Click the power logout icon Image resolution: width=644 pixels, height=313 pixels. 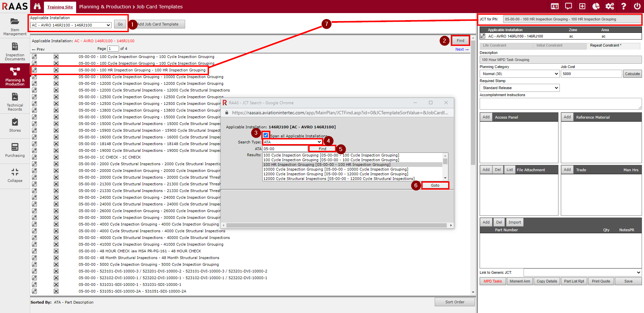click(x=637, y=6)
